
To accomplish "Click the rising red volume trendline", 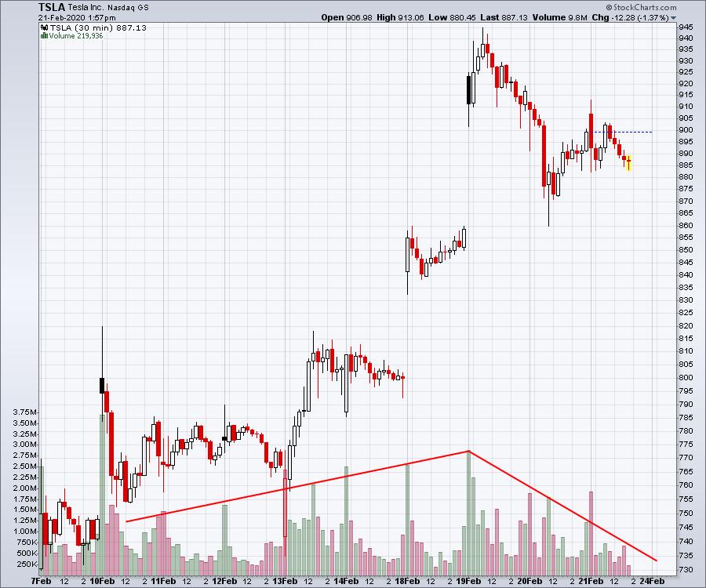I will pyautogui.click(x=298, y=486).
